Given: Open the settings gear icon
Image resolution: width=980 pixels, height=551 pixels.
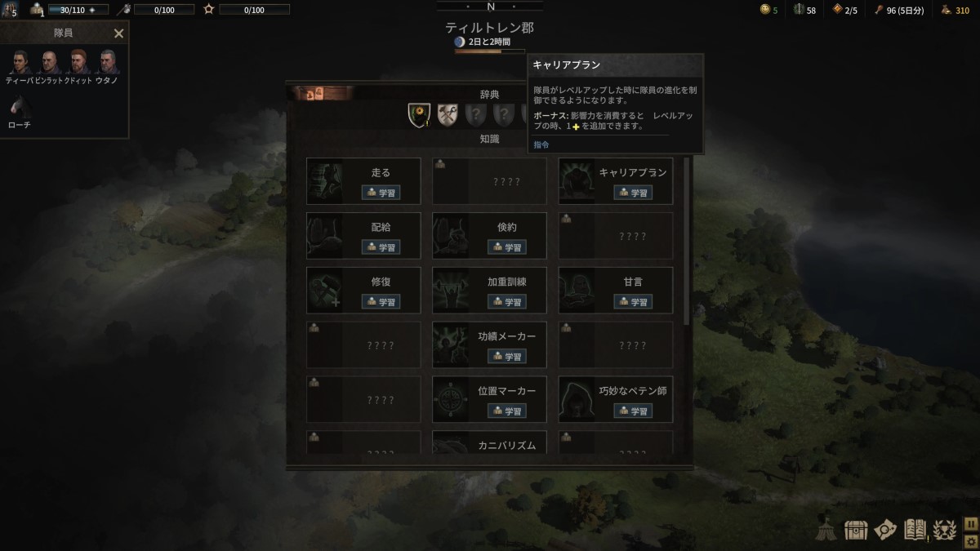Looking at the screenshot, I should pos(971,540).
